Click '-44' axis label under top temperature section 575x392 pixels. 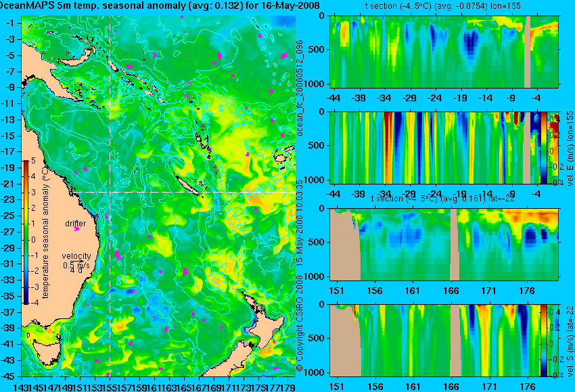[333, 98]
